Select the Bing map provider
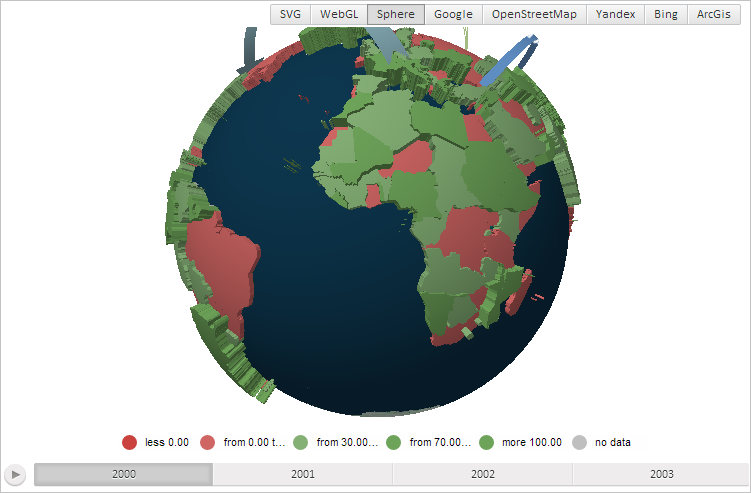 coord(666,14)
